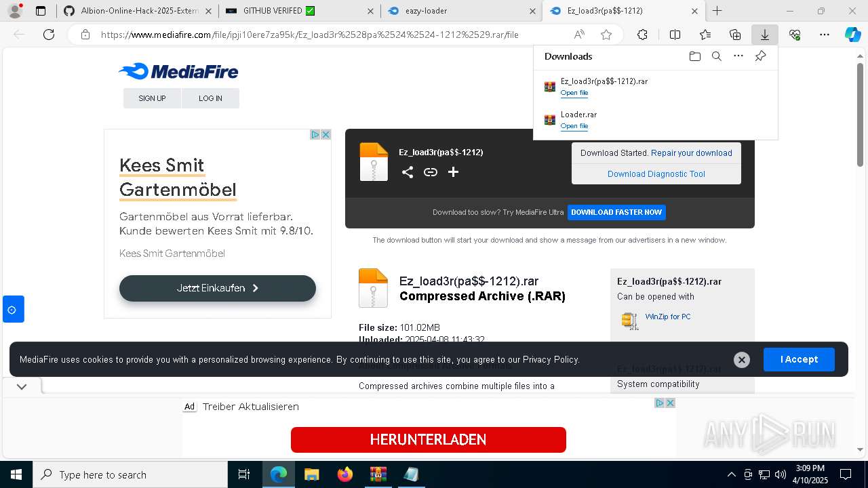
Task: Open Task View on taskbar
Action: click(x=244, y=474)
